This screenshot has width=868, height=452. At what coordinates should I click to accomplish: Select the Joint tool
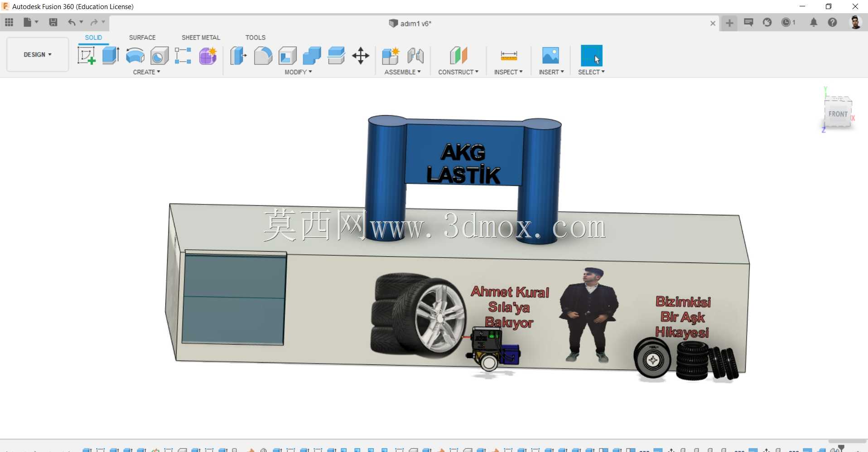[x=415, y=56]
